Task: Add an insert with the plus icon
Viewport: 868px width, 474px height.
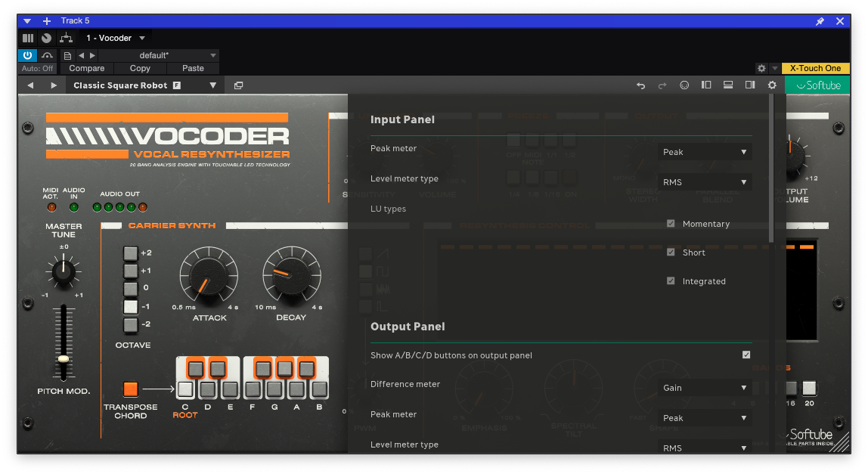Action: 47,21
